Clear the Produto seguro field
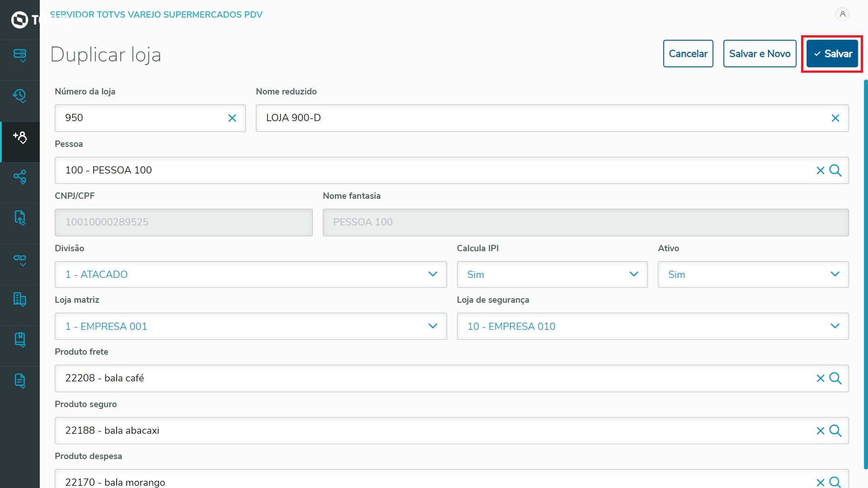The width and height of the screenshot is (868, 488). pos(820,431)
